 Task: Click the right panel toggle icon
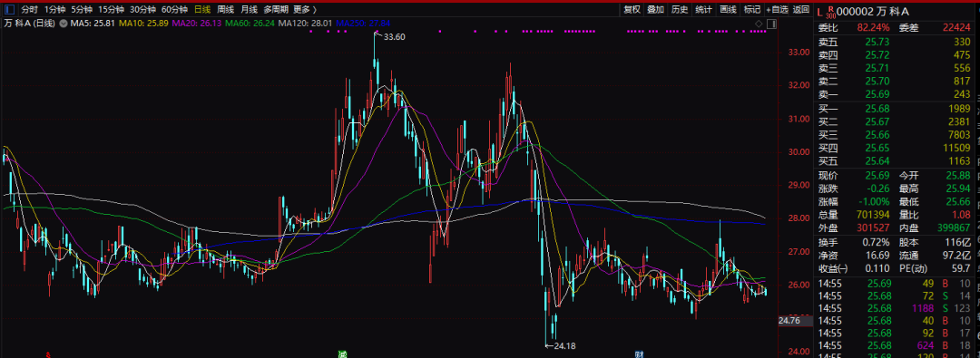[x=770, y=24]
